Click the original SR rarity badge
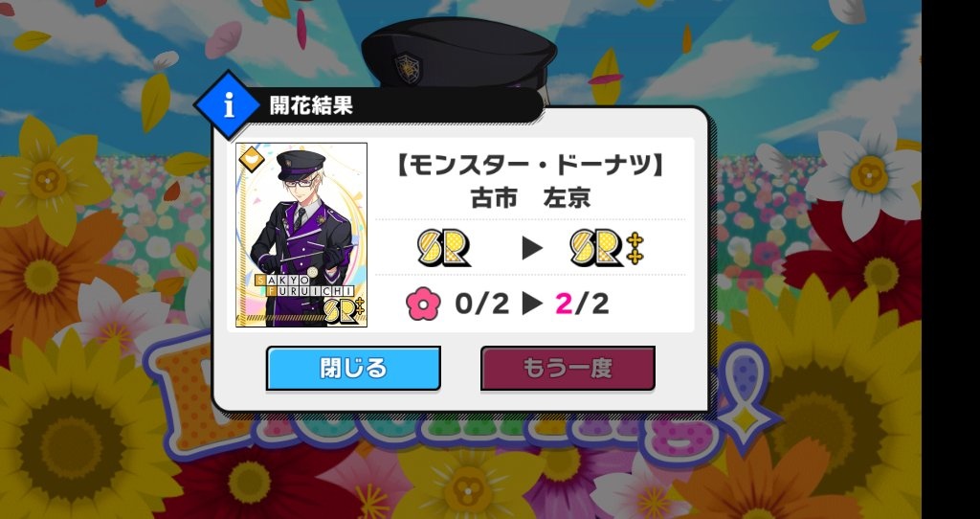 [444, 248]
